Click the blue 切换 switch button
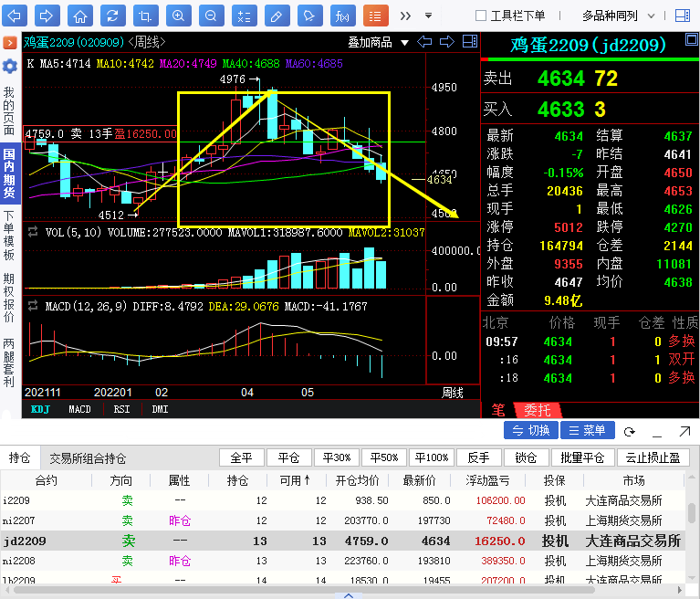This screenshot has height=599, width=700. coord(531,430)
